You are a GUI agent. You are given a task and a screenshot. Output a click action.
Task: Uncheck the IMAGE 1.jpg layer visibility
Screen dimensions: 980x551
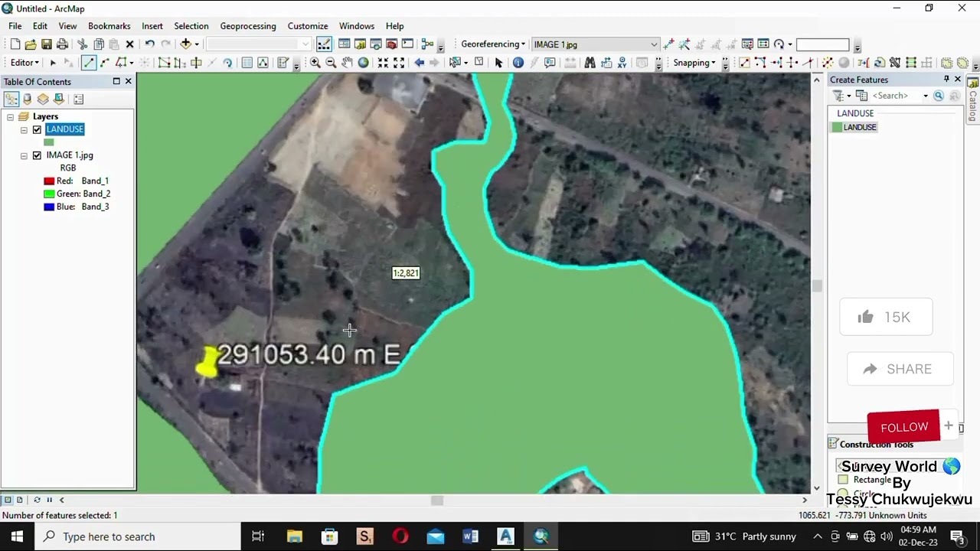(37, 155)
